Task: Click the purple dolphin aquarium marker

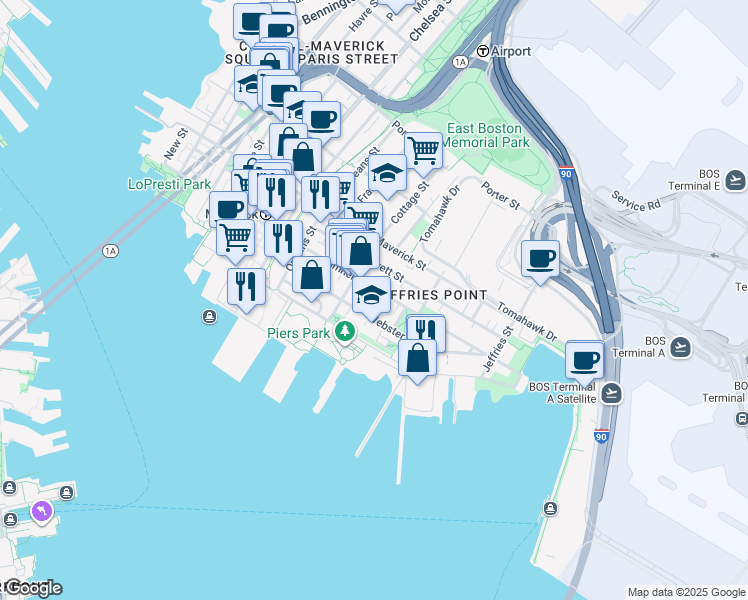Action: [42, 512]
